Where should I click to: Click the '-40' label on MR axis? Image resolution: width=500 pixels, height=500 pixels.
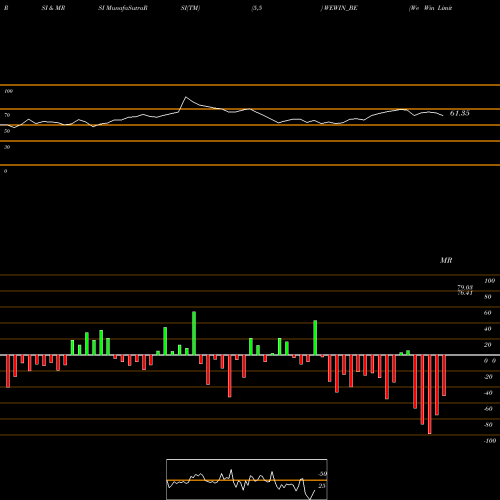pyautogui.click(x=488, y=393)
